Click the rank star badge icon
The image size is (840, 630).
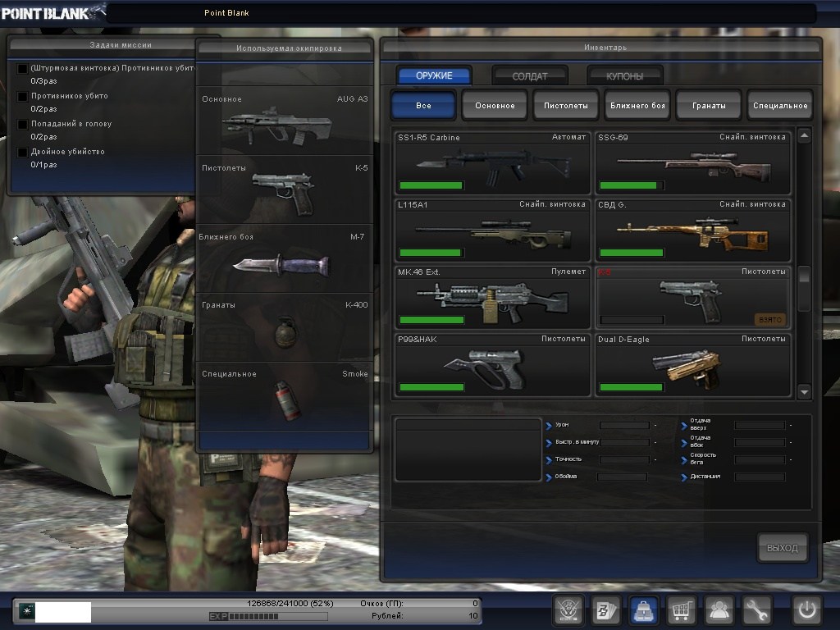tap(25, 610)
